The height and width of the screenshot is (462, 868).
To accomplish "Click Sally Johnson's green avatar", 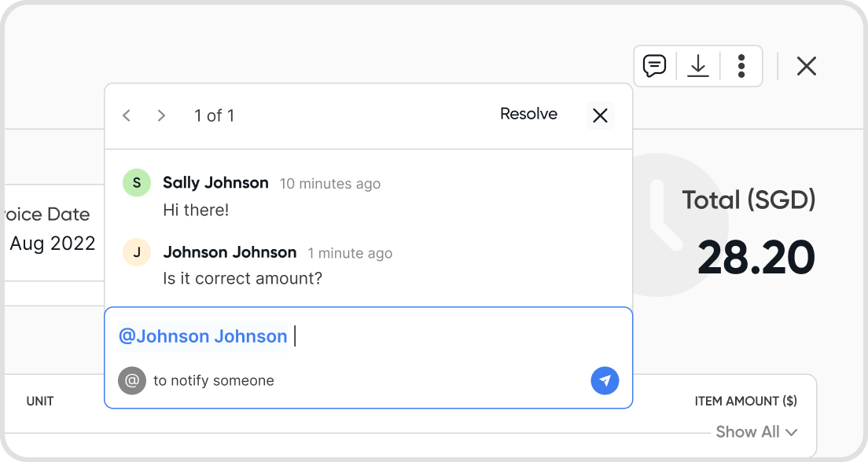I will point(137,183).
